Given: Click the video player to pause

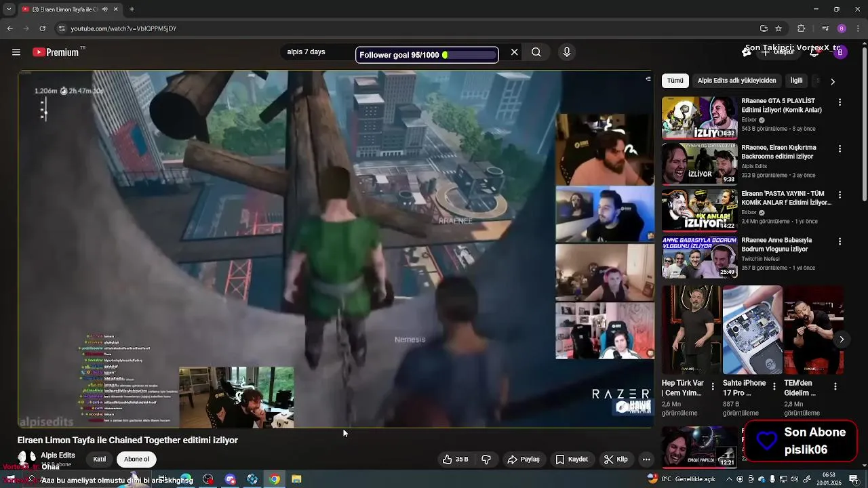Looking at the screenshot, I should (335, 249).
